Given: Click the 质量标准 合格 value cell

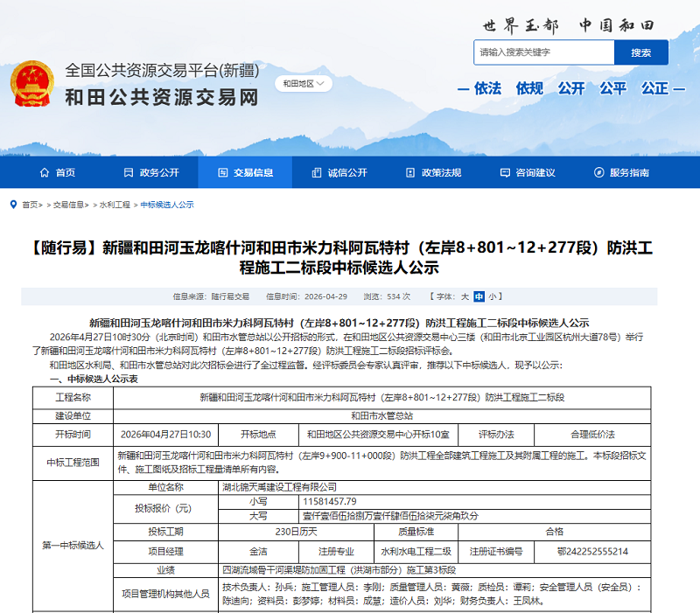Looking at the screenshot, I should (x=554, y=532).
